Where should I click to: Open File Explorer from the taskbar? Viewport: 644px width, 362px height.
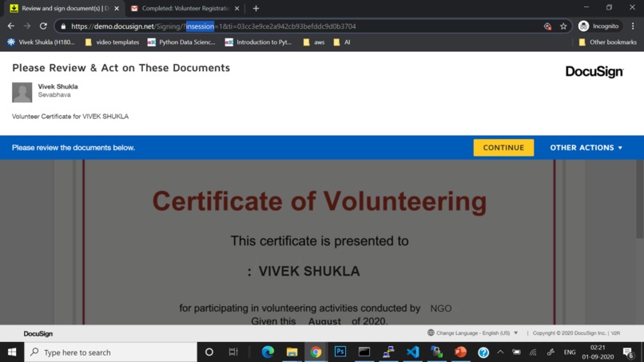point(292,352)
